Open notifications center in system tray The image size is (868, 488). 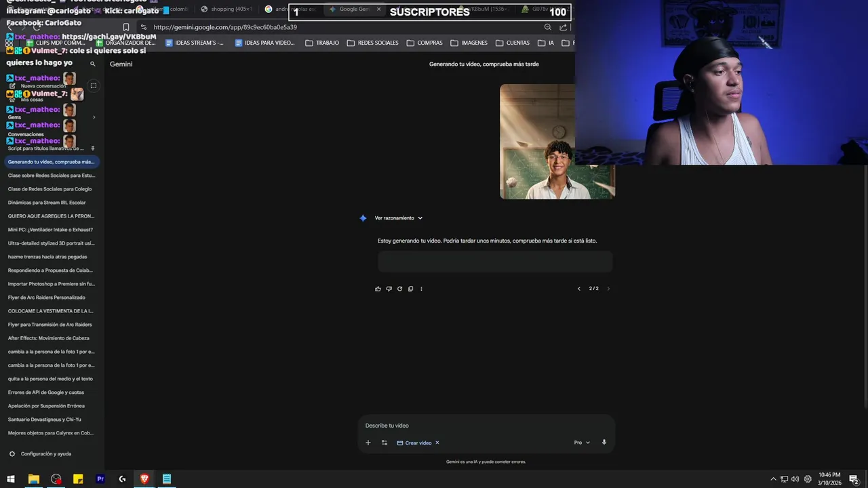[854, 479]
